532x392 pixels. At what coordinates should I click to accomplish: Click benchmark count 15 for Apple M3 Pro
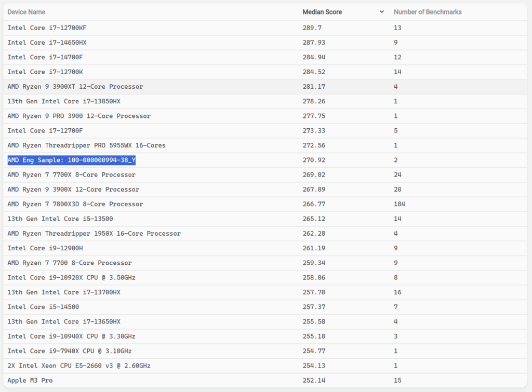(397, 381)
